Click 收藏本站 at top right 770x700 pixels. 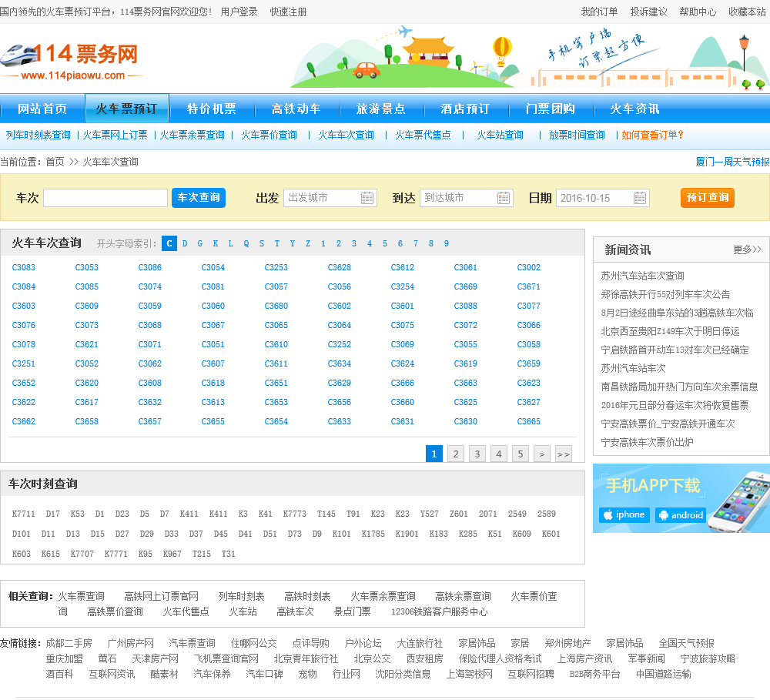[x=747, y=12]
